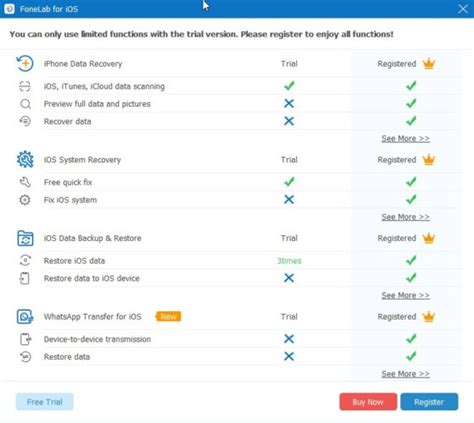Click the crown in iOS System Recovery row
Image resolution: width=474 pixels, height=423 pixels.
pos(429,159)
